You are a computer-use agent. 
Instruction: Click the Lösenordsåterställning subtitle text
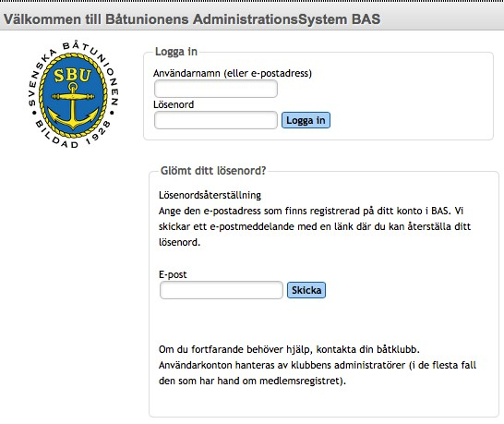point(210,195)
